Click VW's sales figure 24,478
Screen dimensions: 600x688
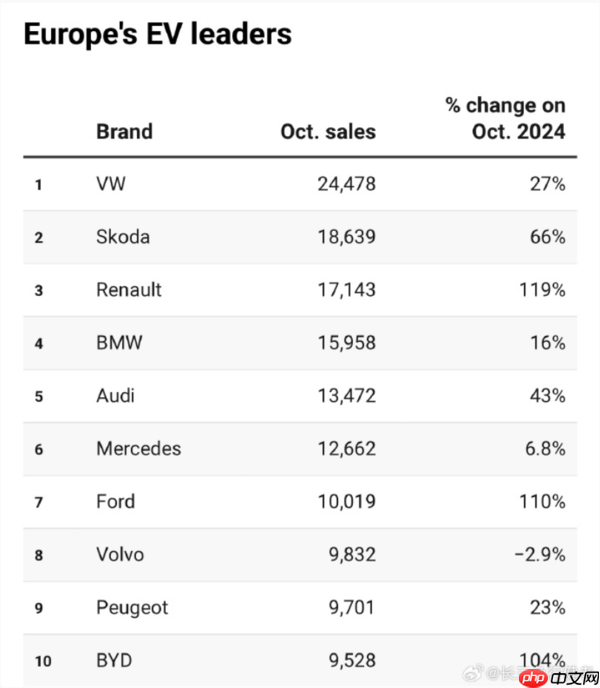click(342, 184)
